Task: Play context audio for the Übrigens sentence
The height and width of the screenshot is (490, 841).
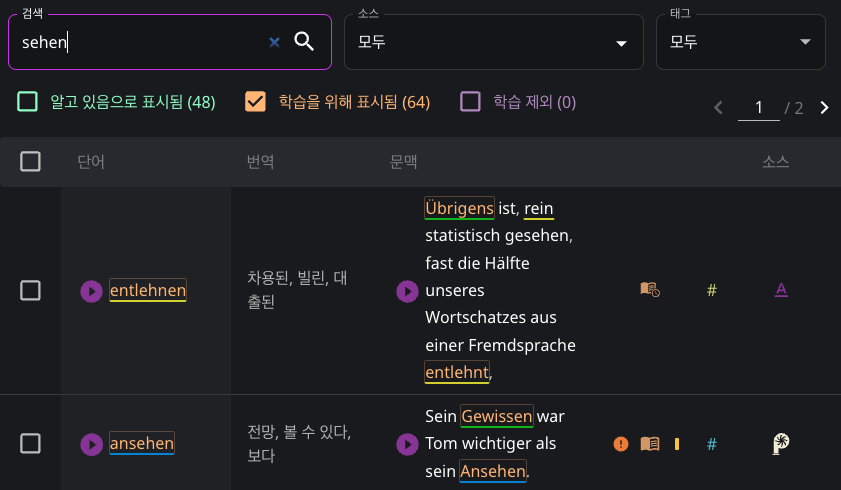Action: click(x=407, y=291)
